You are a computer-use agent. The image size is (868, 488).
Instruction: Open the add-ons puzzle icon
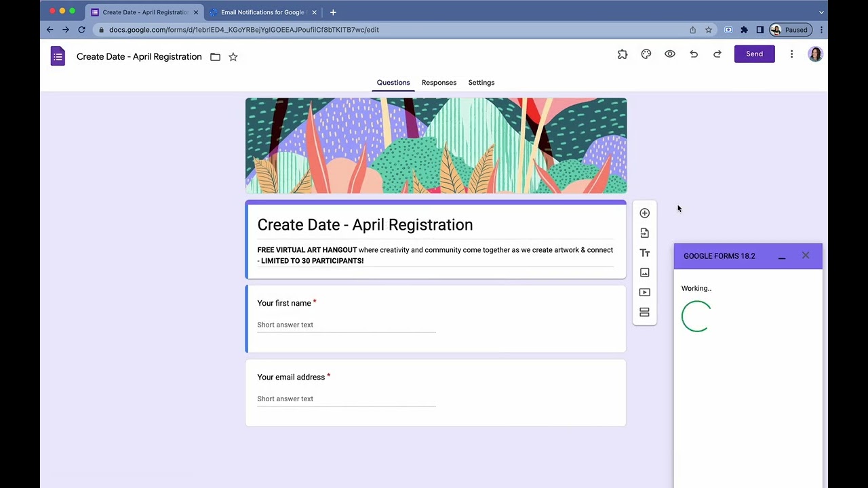[623, 54]
